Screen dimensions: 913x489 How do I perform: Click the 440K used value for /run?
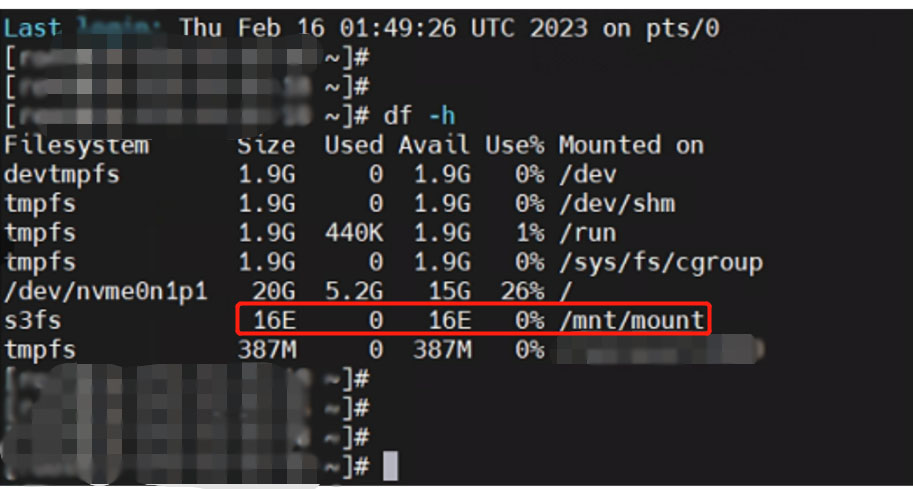354,233
